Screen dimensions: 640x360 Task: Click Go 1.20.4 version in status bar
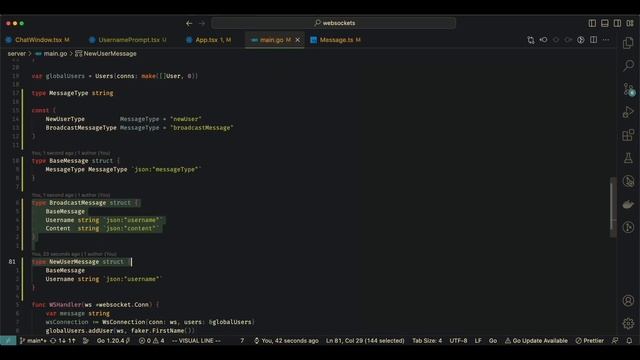pyautogui.click(x=113, y=340)
